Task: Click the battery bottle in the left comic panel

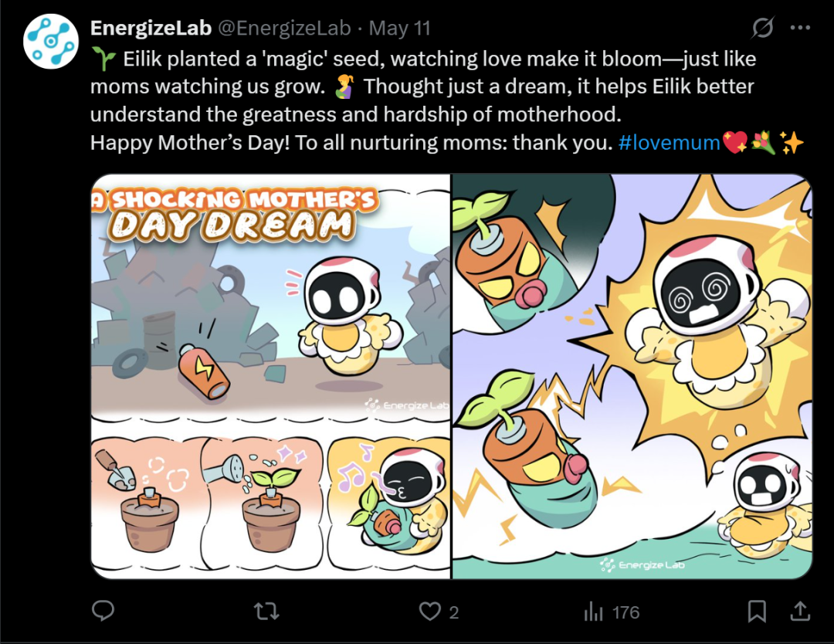Action: click(x=204, y=371)
